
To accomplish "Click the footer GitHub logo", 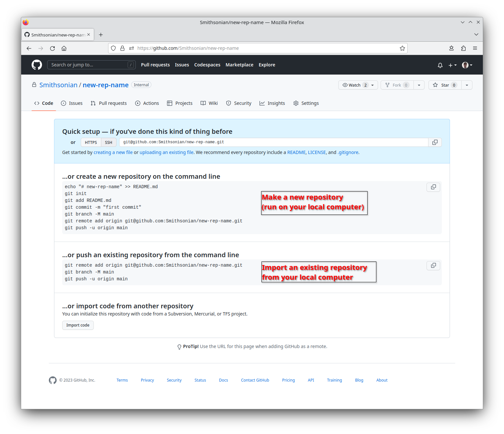I will click(53, 380).
